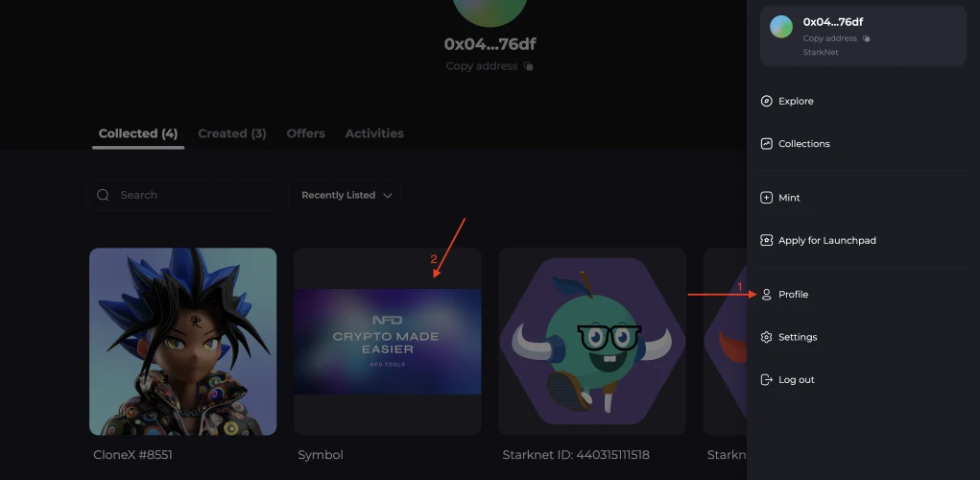Viewport: 980px width, 480px height.
Task: Click the wallet avatar in sidebar card
Action: point(781,27)
